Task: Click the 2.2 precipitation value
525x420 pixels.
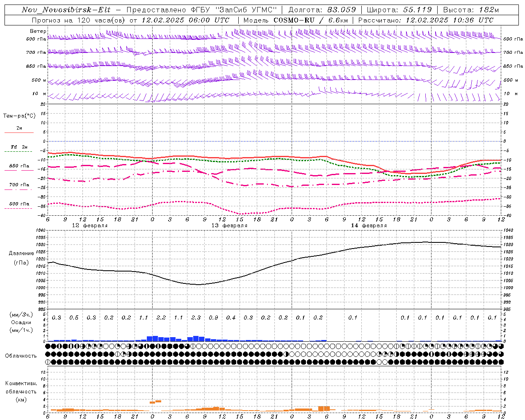Action: point(161,318)
